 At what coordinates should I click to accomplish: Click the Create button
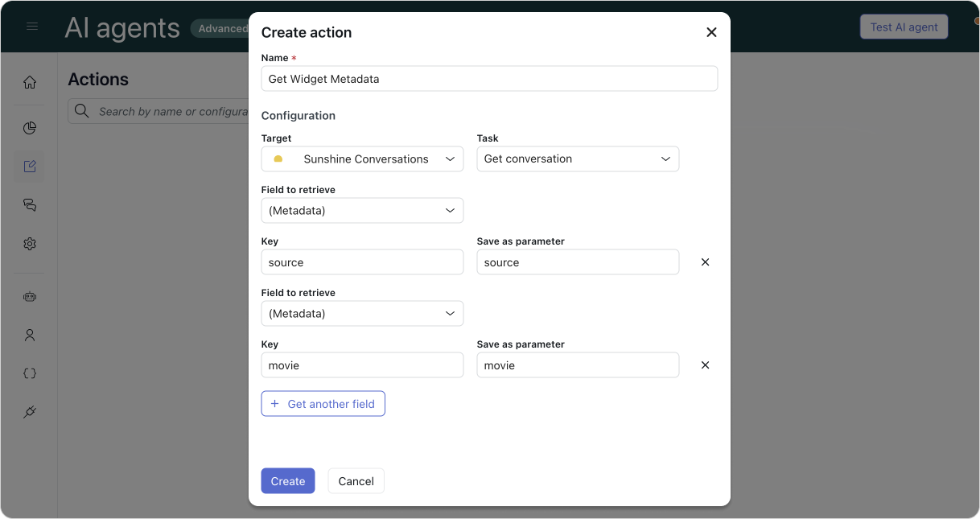click(287, 481)
